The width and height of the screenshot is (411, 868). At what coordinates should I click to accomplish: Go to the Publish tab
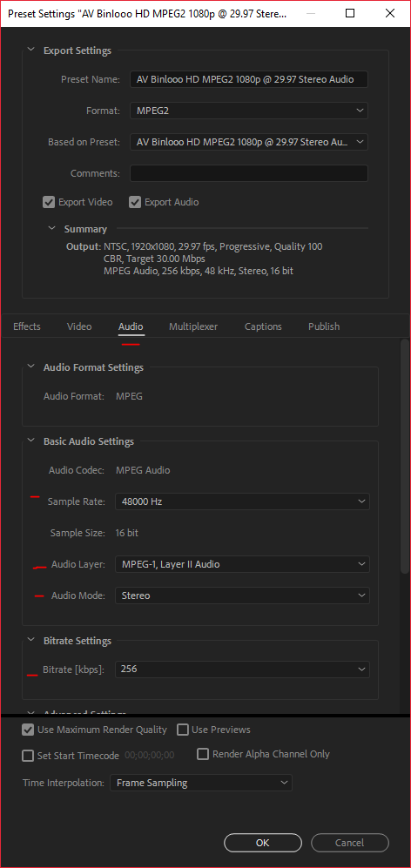[324, 326]
